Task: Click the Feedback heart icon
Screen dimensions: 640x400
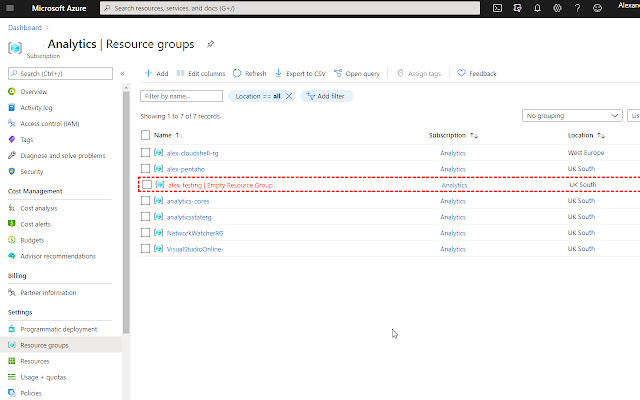Action: [x=461, y=73]
